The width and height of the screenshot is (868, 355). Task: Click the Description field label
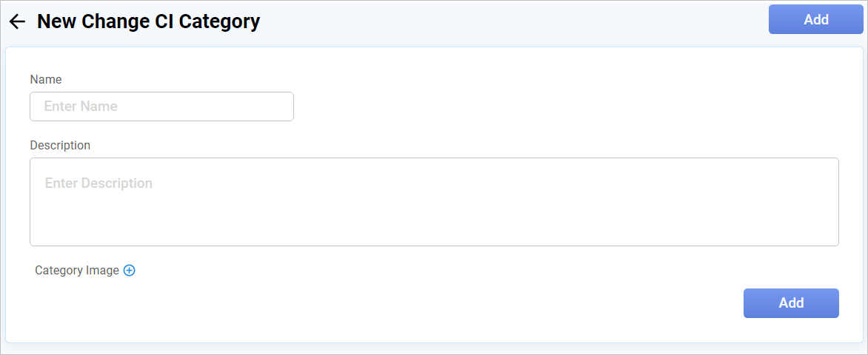[x=60, y=145]
